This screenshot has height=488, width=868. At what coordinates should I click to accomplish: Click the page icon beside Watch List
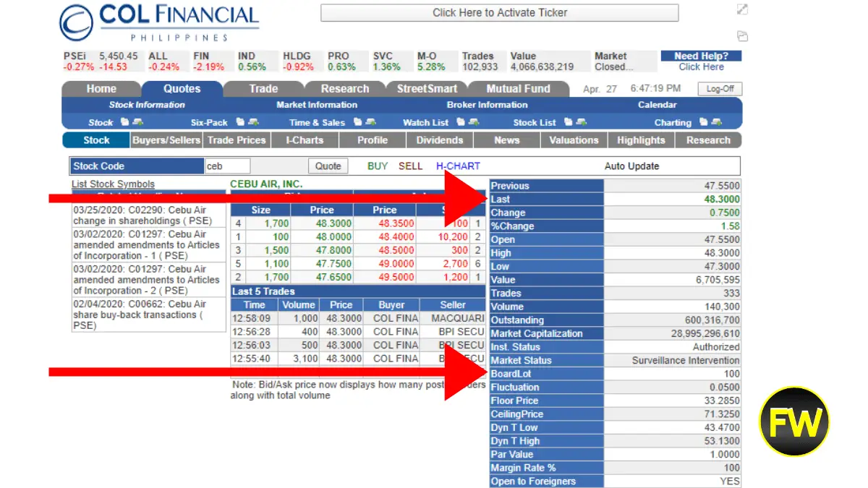(460, 122)
